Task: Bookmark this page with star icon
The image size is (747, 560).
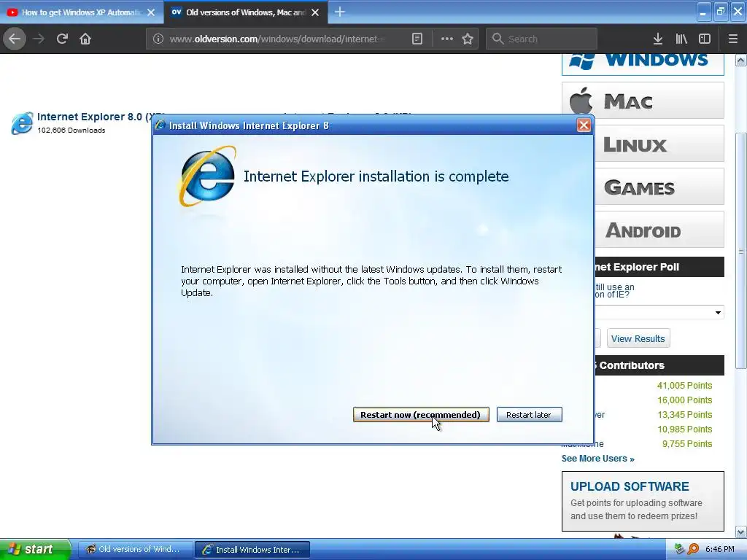Action: point(468,39)
